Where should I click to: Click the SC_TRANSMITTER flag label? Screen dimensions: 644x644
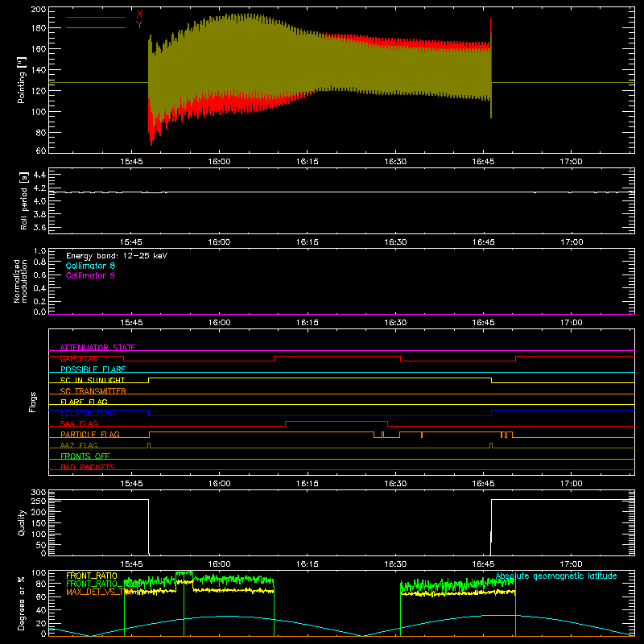(93, 391)
